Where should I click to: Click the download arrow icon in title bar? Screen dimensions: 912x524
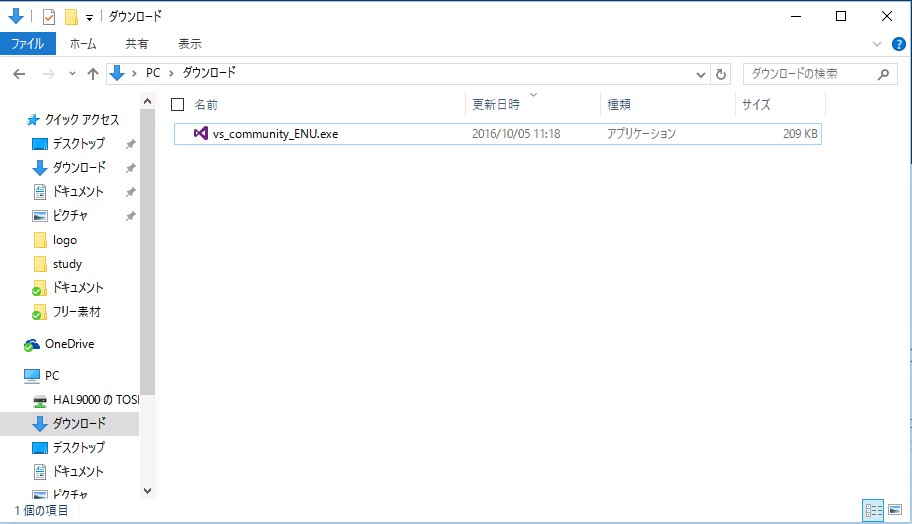tap(16, 16)
